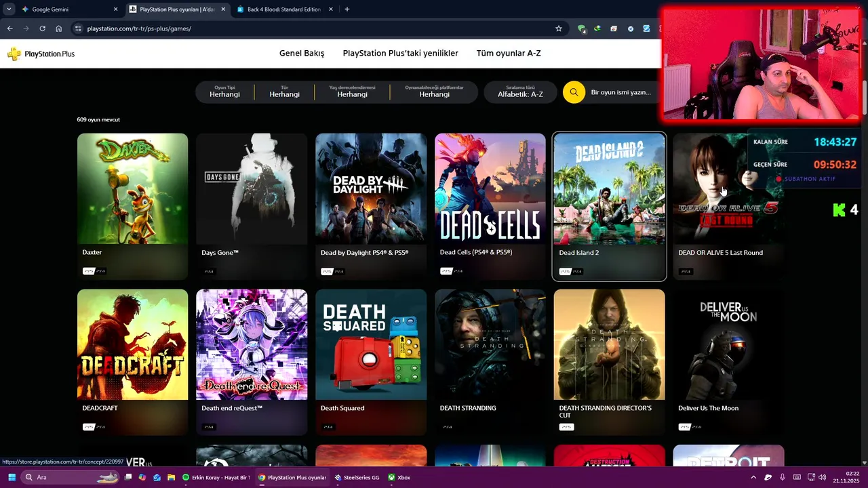Open the Deliver Us The Moon card

(x=728, y=363)
